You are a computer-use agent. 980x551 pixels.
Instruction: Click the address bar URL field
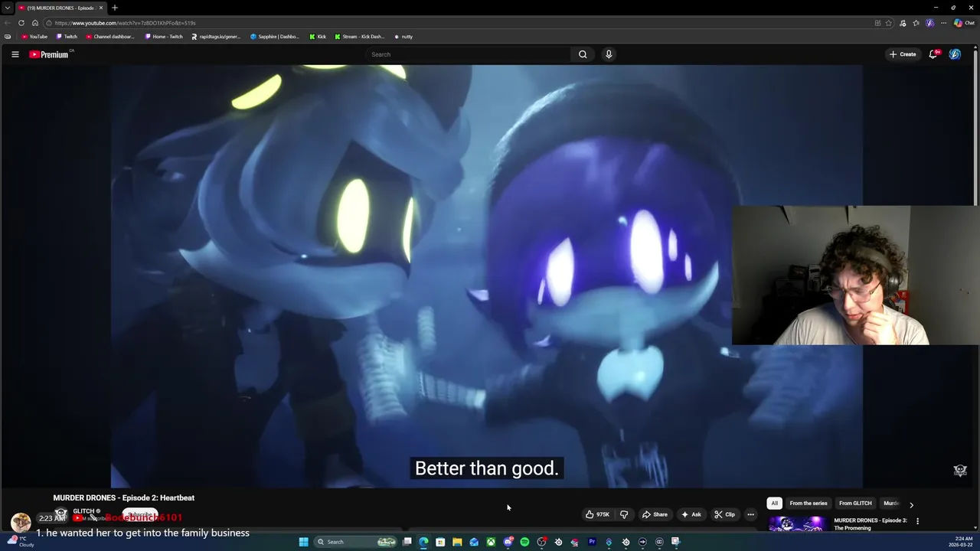tap(459, 23)
